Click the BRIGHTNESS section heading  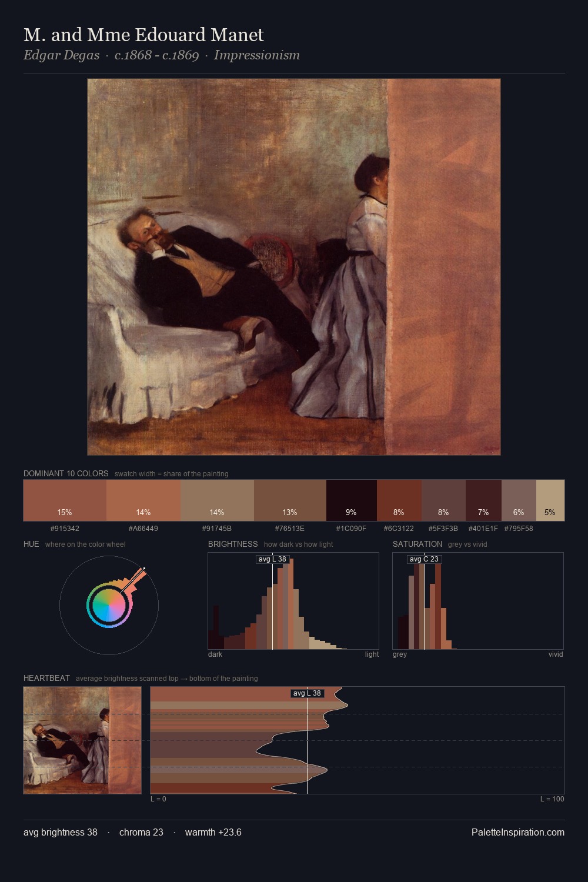point(233,544)
